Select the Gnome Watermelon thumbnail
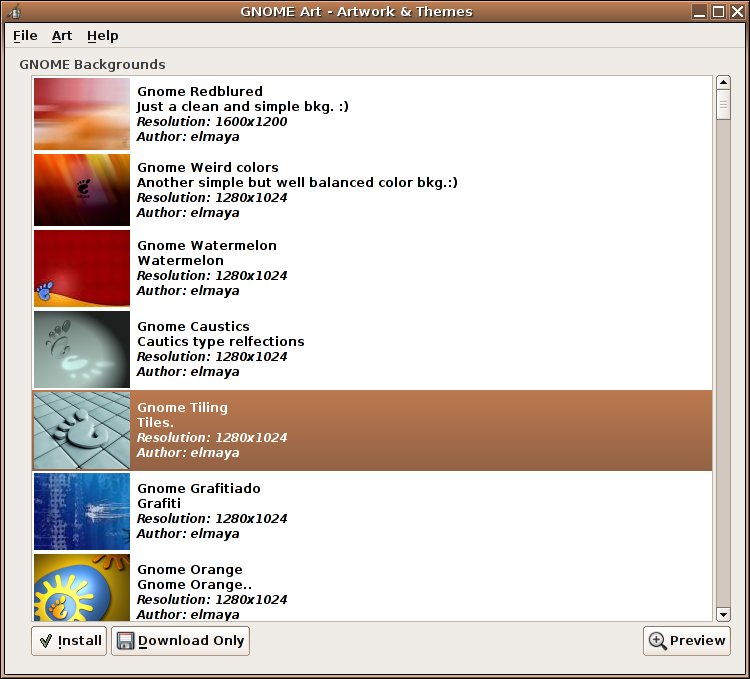 tap(82, 268)
